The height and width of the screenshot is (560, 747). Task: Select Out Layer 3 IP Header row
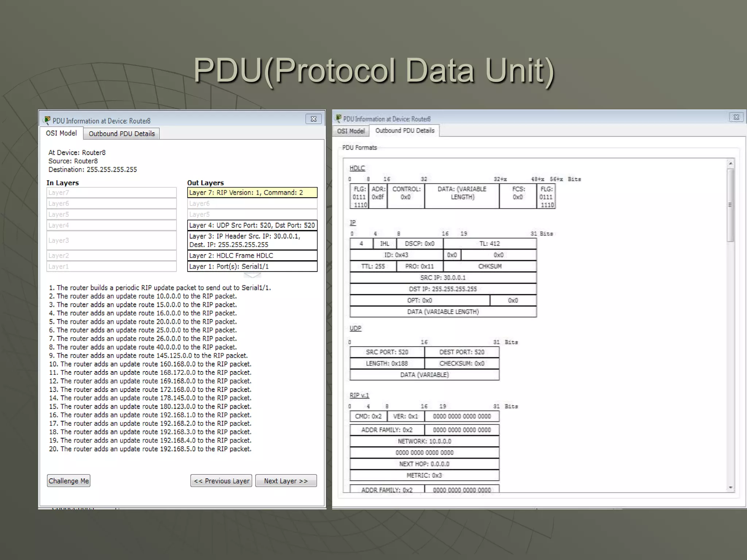click(252, 240)
